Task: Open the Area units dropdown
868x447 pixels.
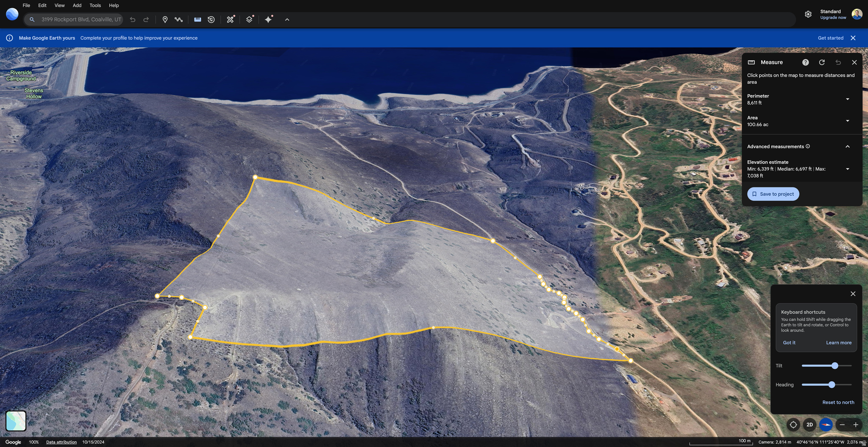Action: click(x=847, y=121)
